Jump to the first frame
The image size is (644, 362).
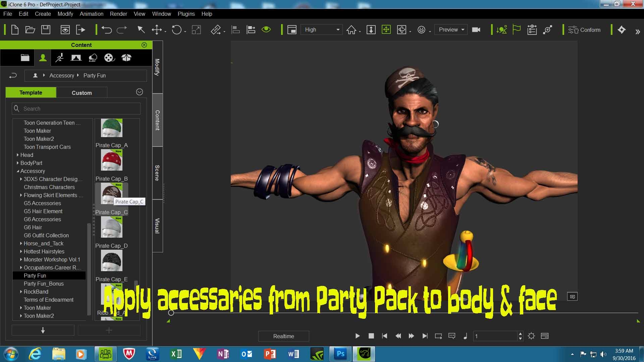(384, 336)
